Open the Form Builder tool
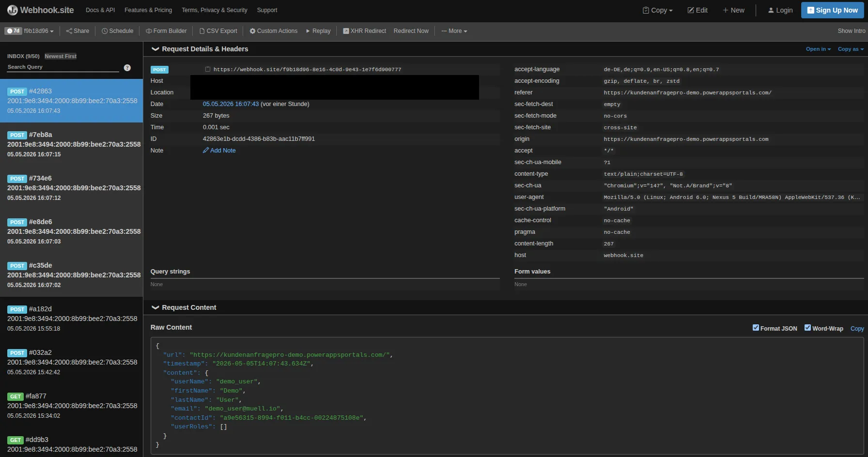Image resolution: width=868 pixels, height=457 pixels. click(166, 31)
